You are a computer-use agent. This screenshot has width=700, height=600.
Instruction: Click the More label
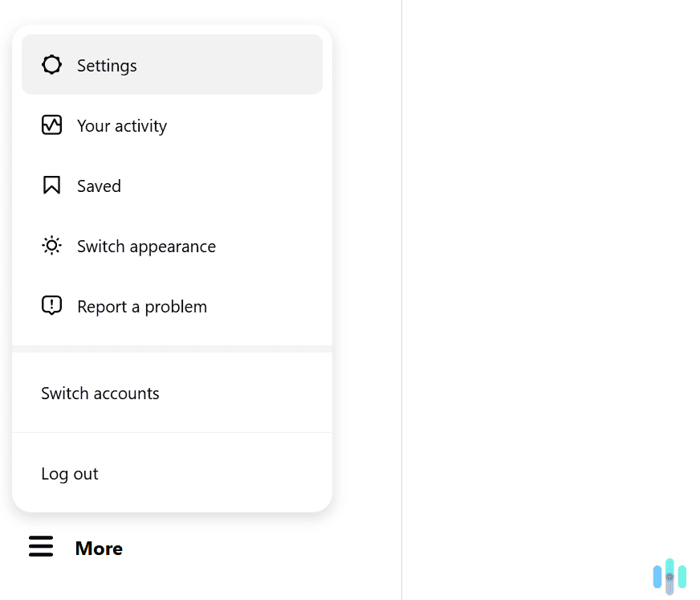(x=99, y=548)
